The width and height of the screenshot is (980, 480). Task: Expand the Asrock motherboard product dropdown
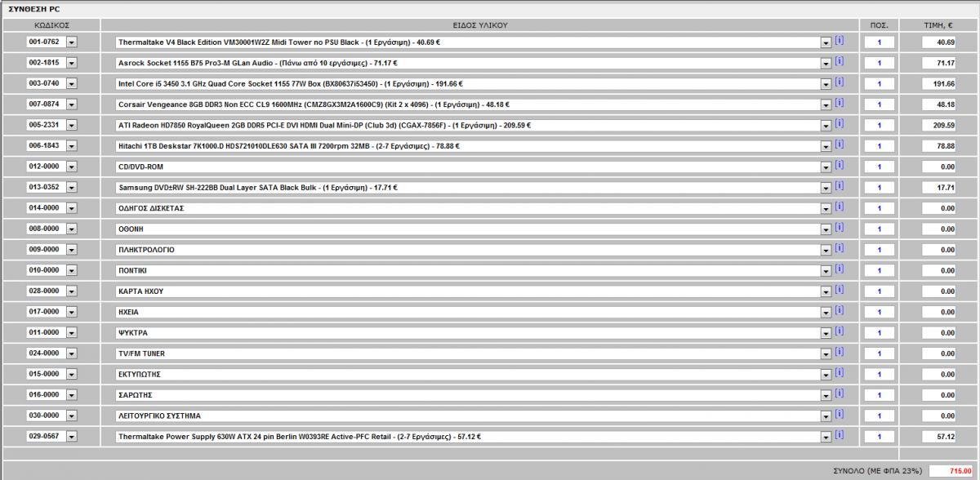[x=826, y=63]
